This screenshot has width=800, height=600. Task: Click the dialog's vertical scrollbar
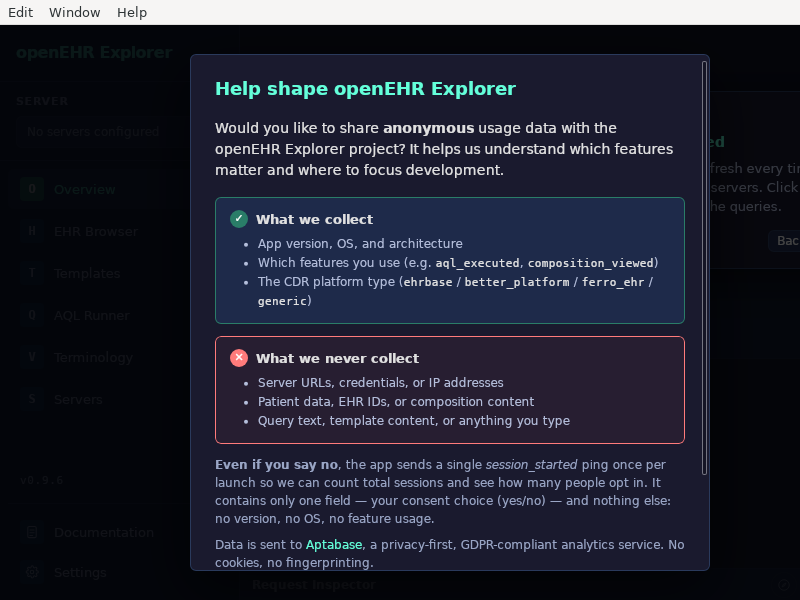click(x=704, y=268)
